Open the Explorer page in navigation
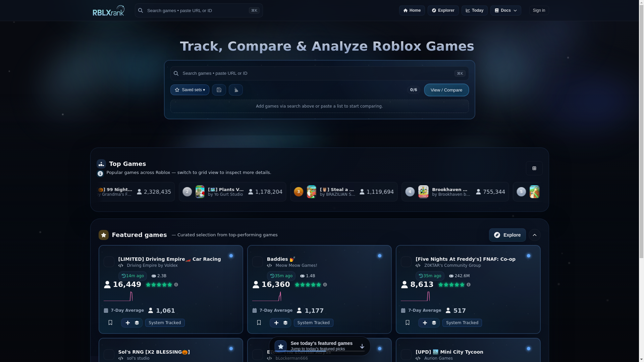 click(x=443, y=10)
